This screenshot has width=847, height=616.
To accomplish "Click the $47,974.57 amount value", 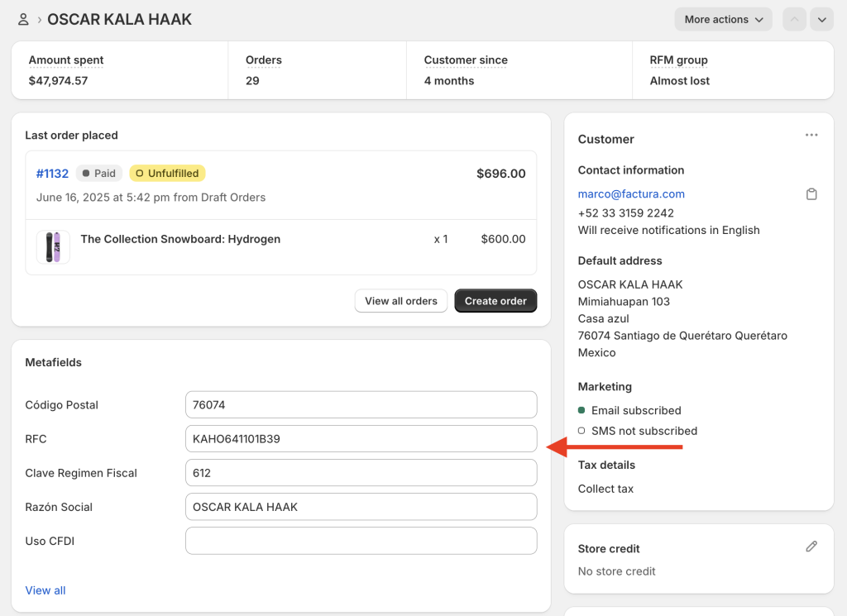I will point(58,80).
